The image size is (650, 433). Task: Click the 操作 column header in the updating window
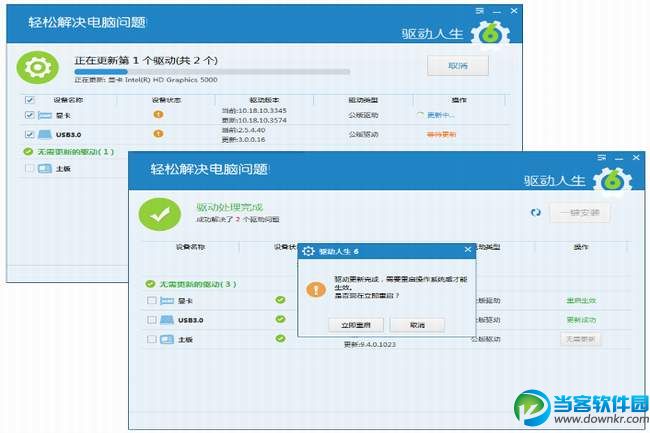point(459,100)
